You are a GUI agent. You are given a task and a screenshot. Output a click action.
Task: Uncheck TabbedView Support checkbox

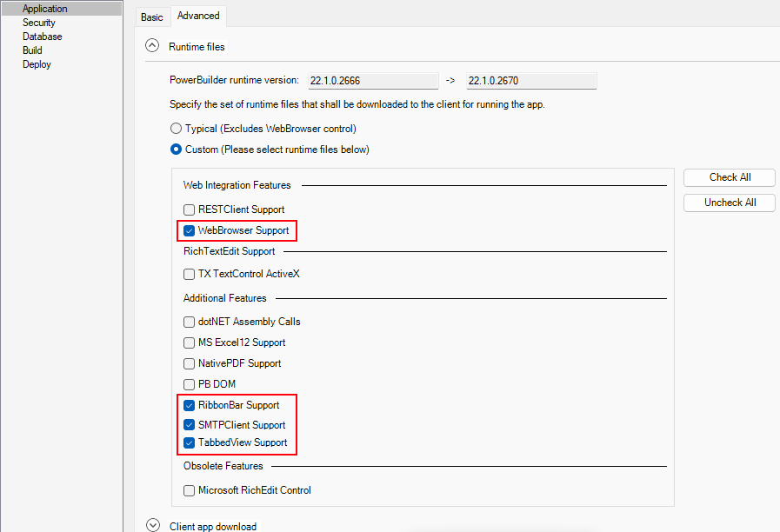point(189,443)
